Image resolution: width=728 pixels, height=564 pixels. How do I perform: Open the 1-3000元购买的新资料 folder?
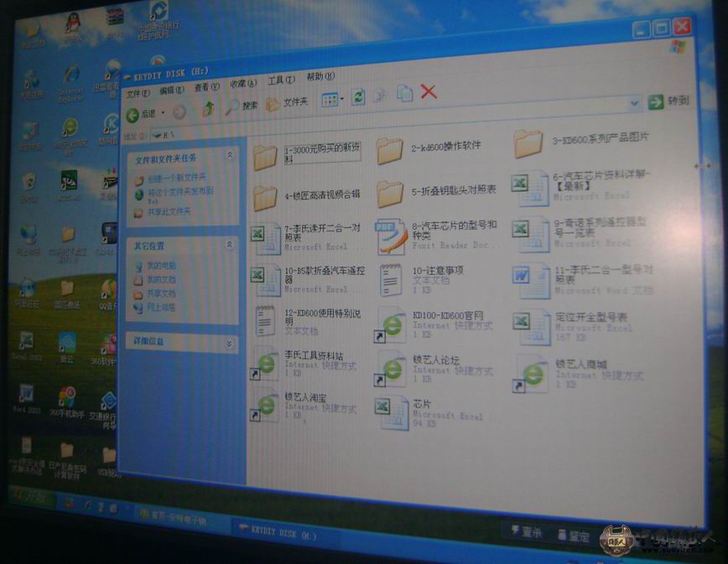[307, 155]
